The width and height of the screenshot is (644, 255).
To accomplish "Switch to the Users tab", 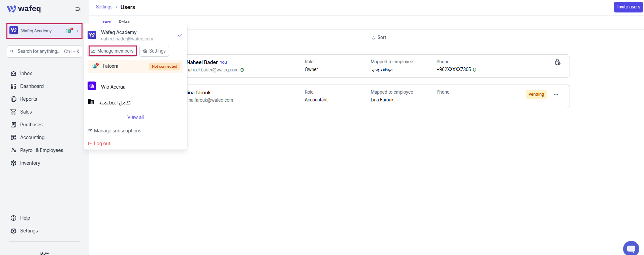I will tap(105, 22).
